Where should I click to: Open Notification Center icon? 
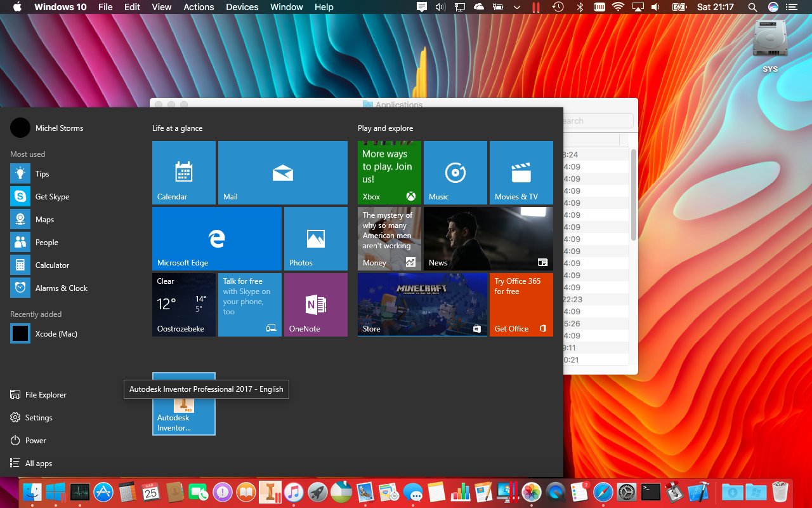point(790,7)
